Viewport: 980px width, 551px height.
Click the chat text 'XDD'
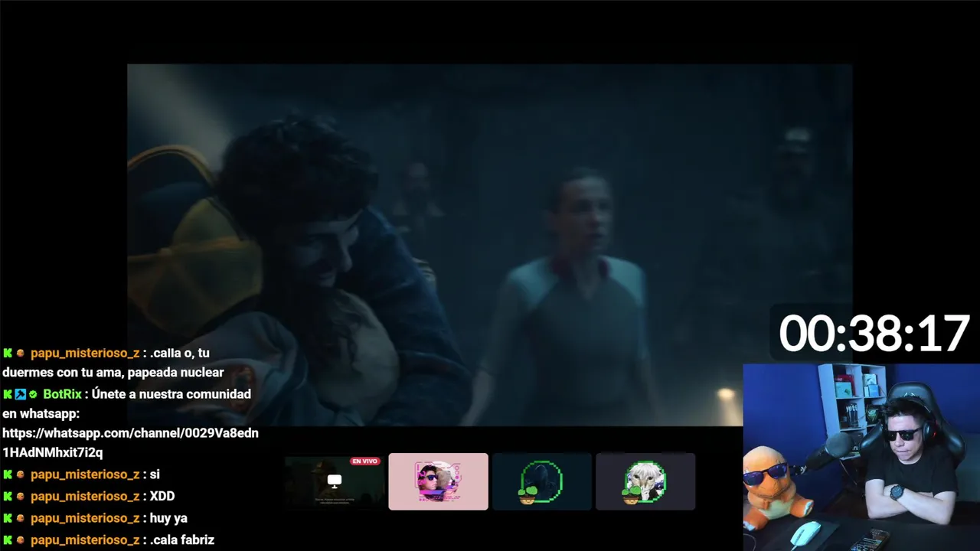(162, 496)
